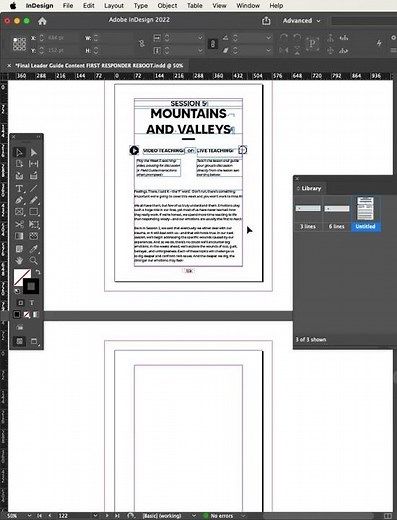
Task: Jump to the first page
Action: 40,516
